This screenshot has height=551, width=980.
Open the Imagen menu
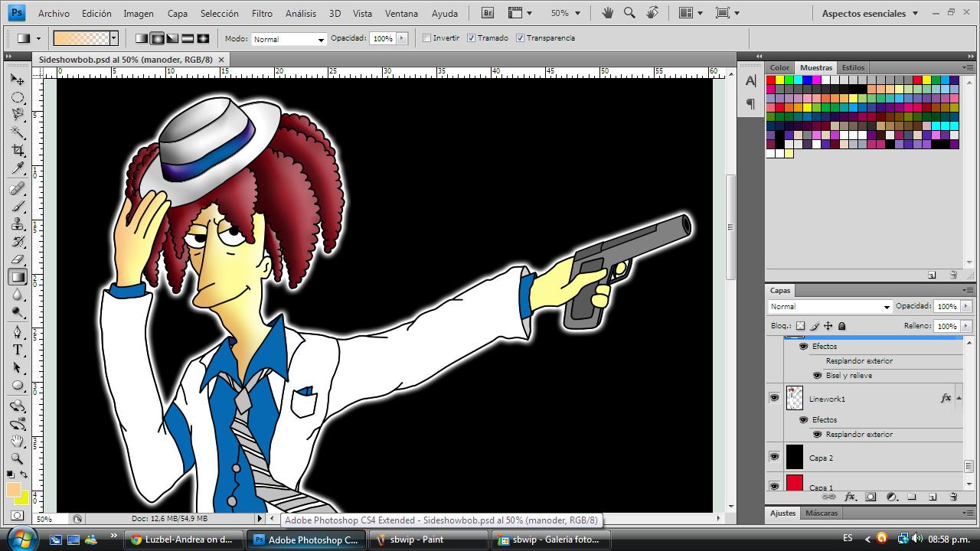coord(139,13)
